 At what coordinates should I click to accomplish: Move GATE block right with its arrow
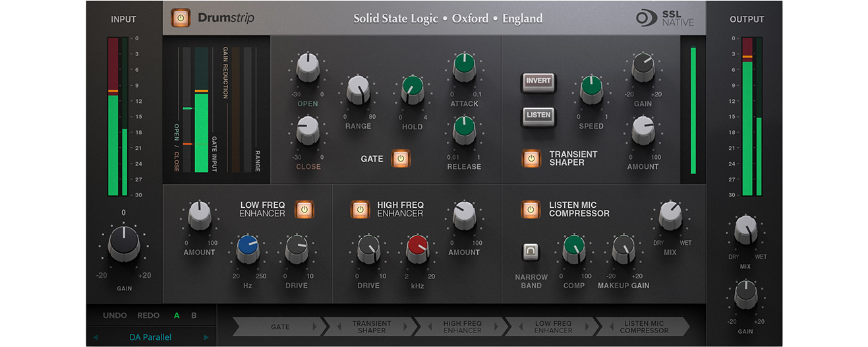[x=314, y=327]
